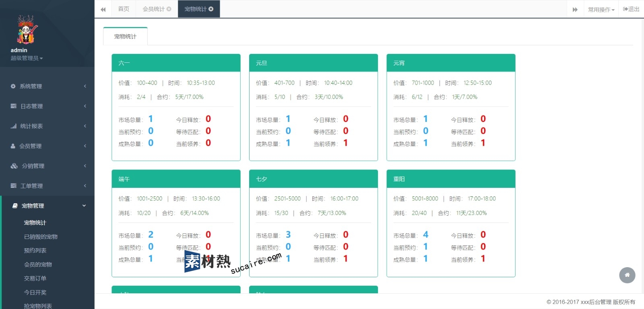Click the 20/40 consumption value
Viewport: 644px width, 309px height.
point(419,213)
